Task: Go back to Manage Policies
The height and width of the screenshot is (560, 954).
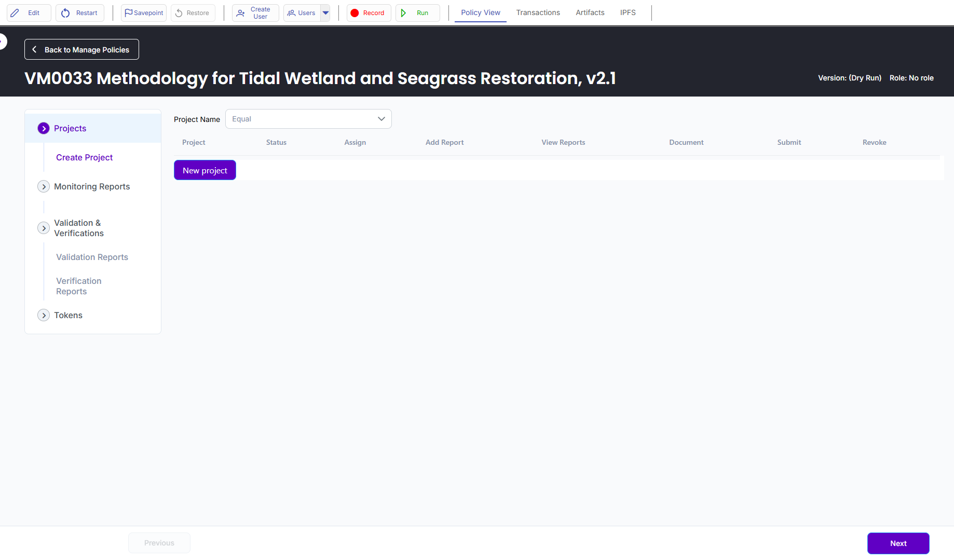Action: point(81,49)
